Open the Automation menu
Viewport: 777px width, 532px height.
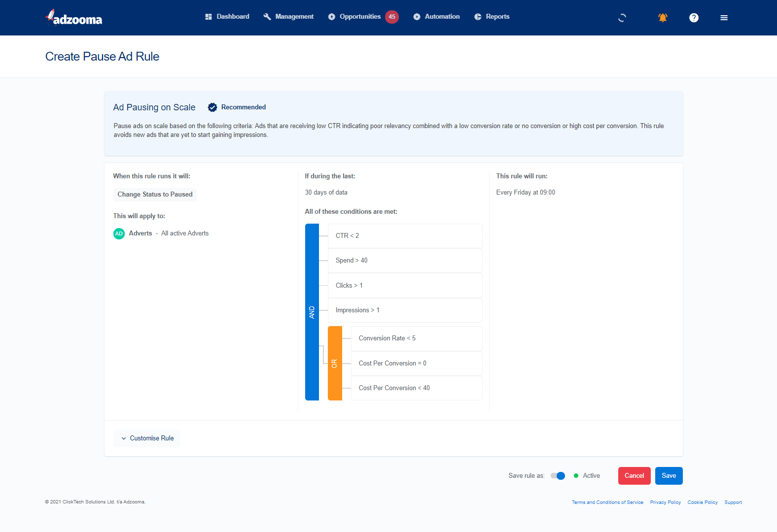pyautogui.click(x=436, y=17)
